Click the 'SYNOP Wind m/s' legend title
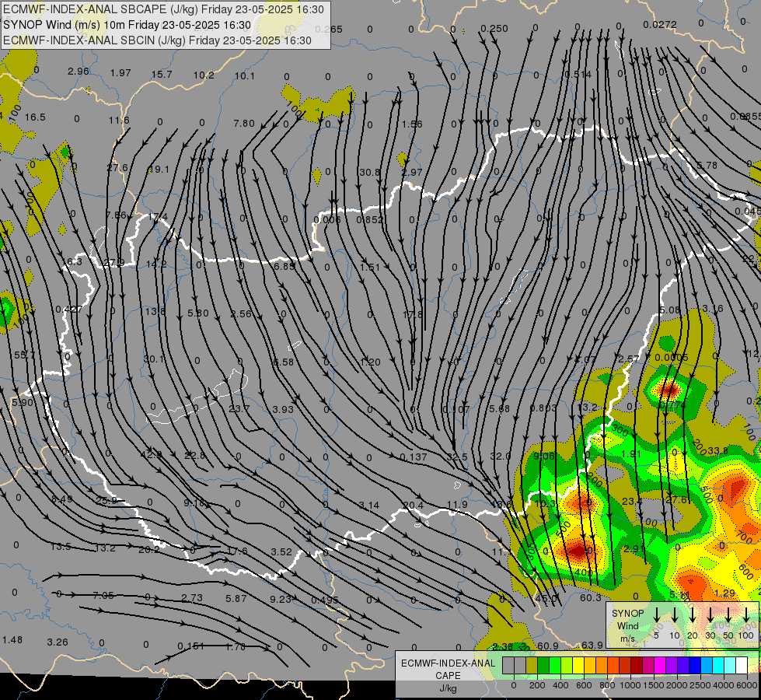This screenshot has width=761, height=700. (x=627, y=625)
